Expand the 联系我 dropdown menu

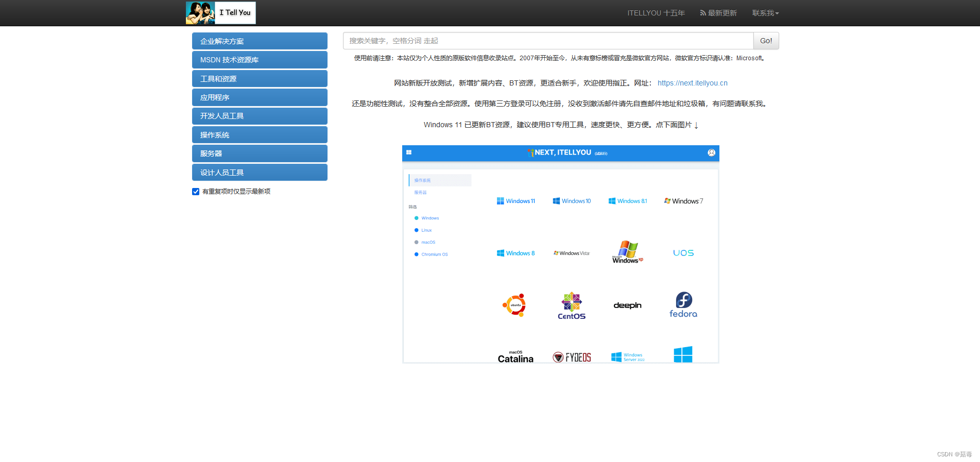765,13
